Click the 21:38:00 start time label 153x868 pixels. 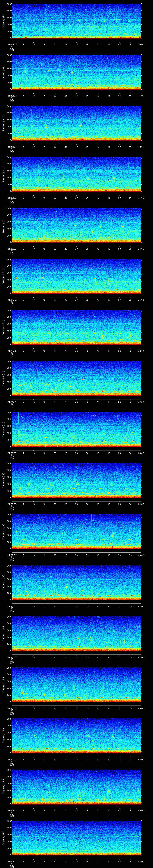click(x=12, y=504)
